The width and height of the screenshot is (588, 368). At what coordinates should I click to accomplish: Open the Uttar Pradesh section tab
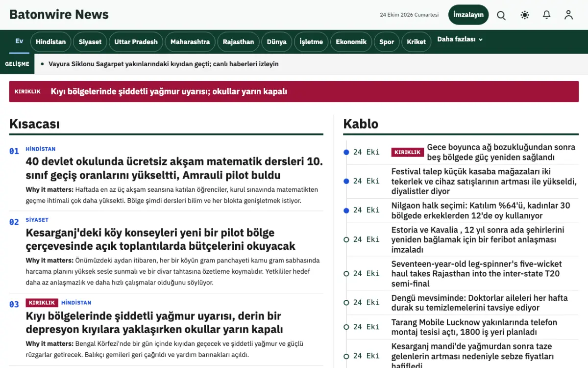click(136, 42)
